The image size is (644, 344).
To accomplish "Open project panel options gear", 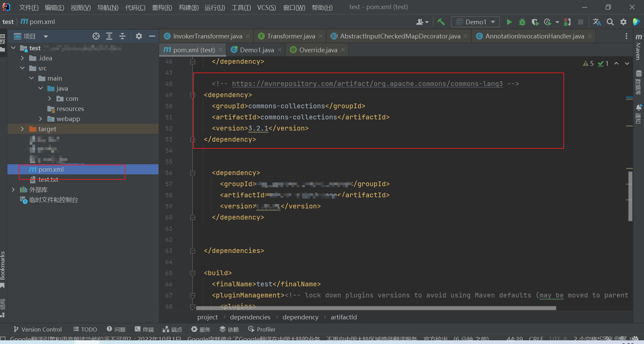I will pyautogui.click(x=139, y=36).
